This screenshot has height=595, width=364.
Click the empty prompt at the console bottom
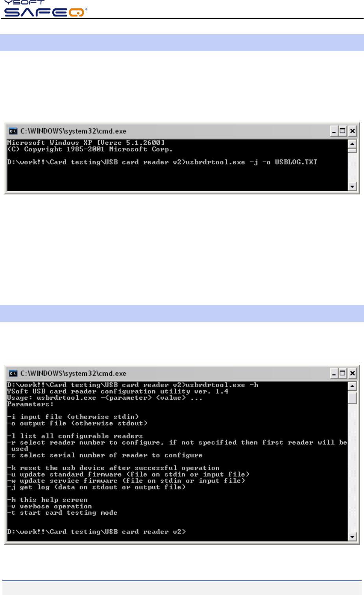pos(96,532)
